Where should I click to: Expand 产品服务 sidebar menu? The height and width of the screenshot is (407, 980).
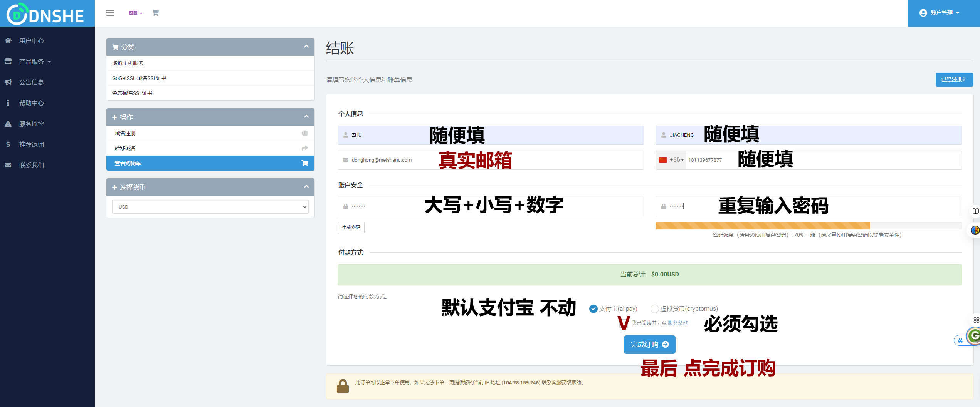35,61
